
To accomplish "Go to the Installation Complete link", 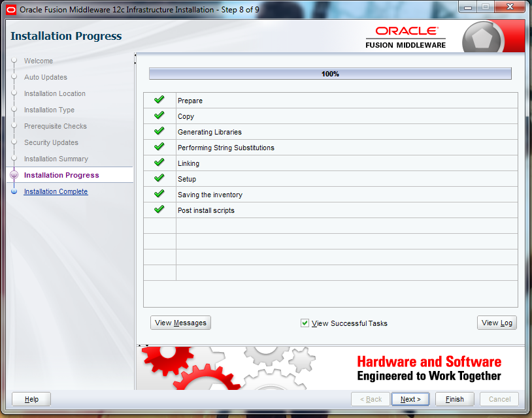I will (56, 191).
